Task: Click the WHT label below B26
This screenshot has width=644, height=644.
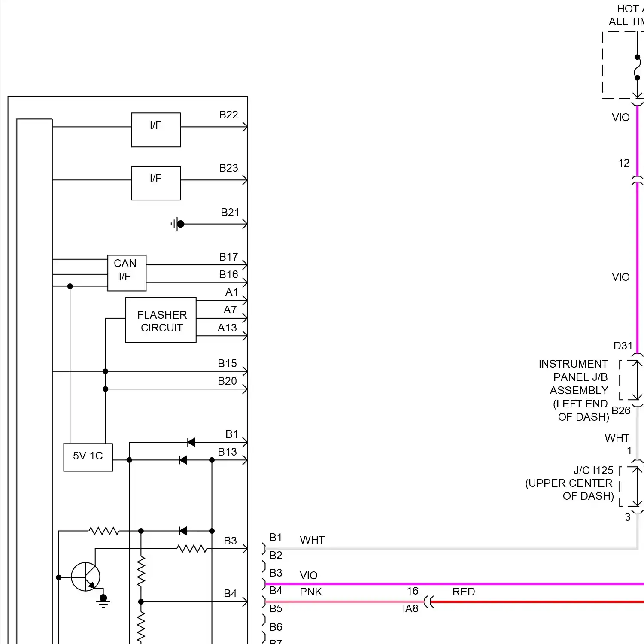Action: [617, 438]
